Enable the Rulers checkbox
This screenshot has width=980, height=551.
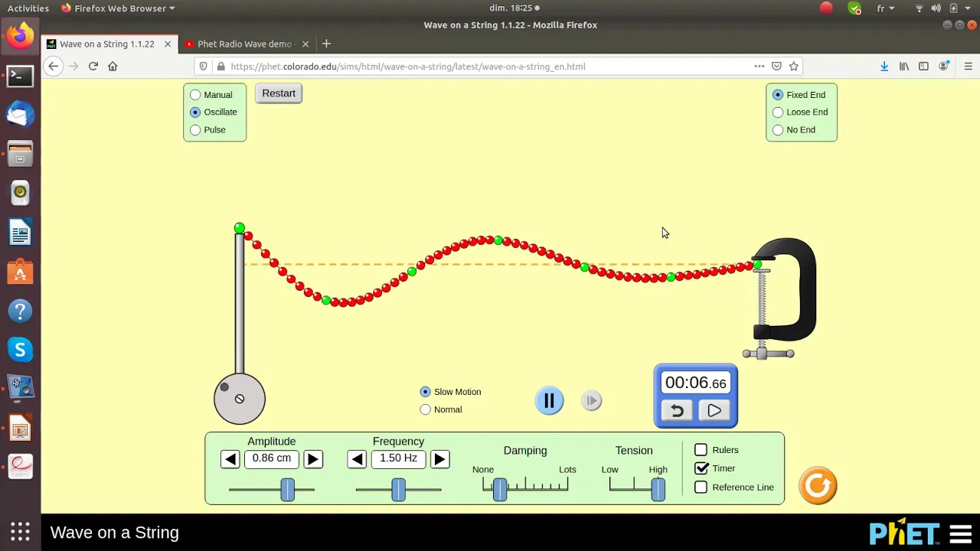point(701,450)
